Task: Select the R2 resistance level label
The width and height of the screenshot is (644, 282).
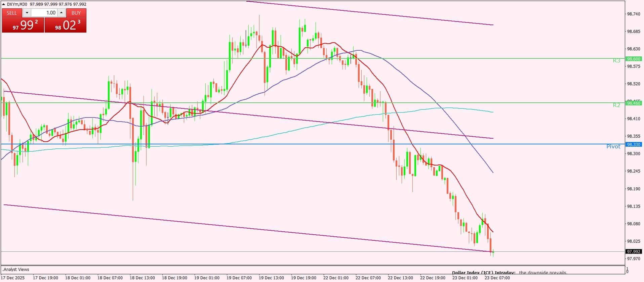Action: (616, 105)
